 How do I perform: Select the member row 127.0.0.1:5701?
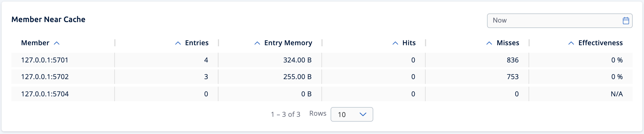click(x=45, y=60)
